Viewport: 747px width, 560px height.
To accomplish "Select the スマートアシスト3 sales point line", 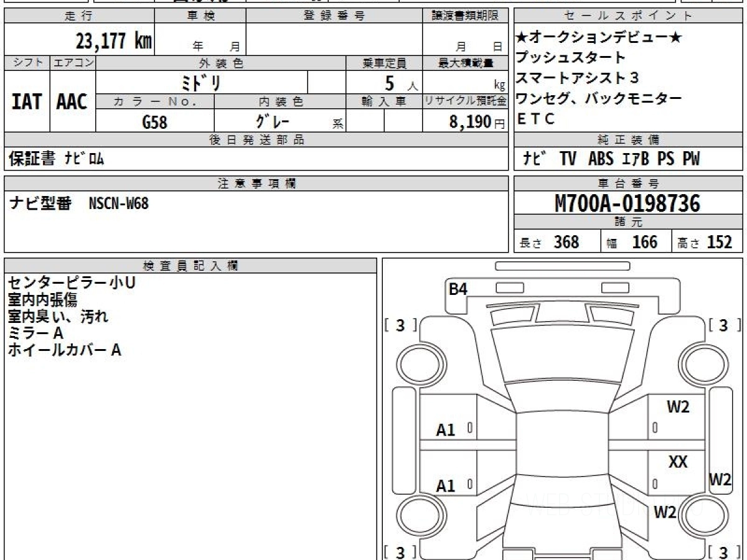I will tap(576, 78).
